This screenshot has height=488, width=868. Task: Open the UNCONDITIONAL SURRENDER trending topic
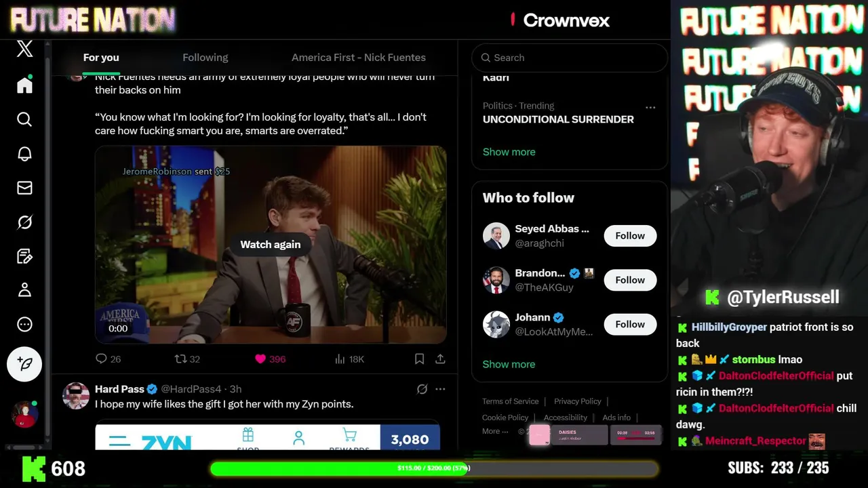(x=558, y=119)
